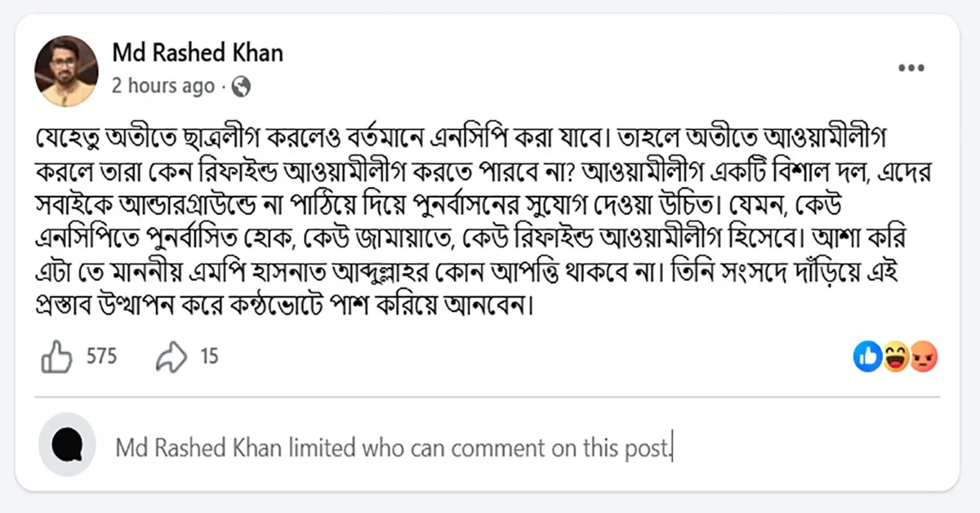This screenshot has width=980, height=513.
Task: View the 575 likes count
Action: tap(101, 357)
